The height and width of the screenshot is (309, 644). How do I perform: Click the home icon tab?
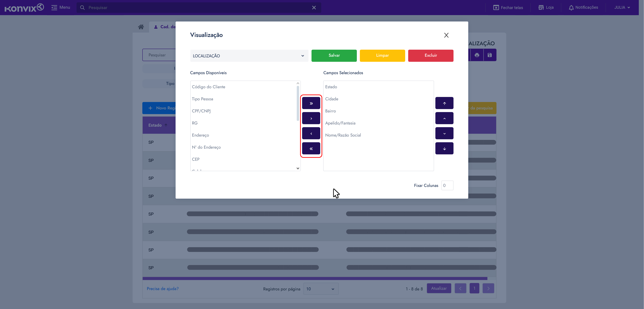[x=141, y=27]
